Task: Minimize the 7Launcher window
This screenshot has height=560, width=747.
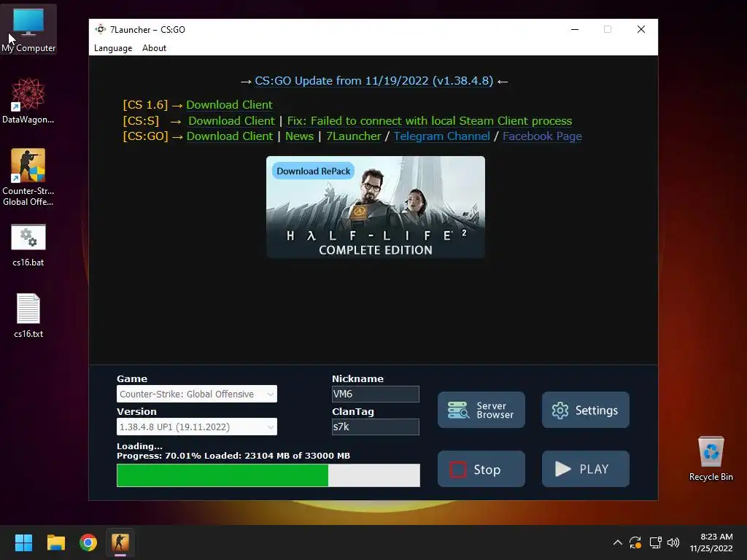Action: (x=575, y=29)
